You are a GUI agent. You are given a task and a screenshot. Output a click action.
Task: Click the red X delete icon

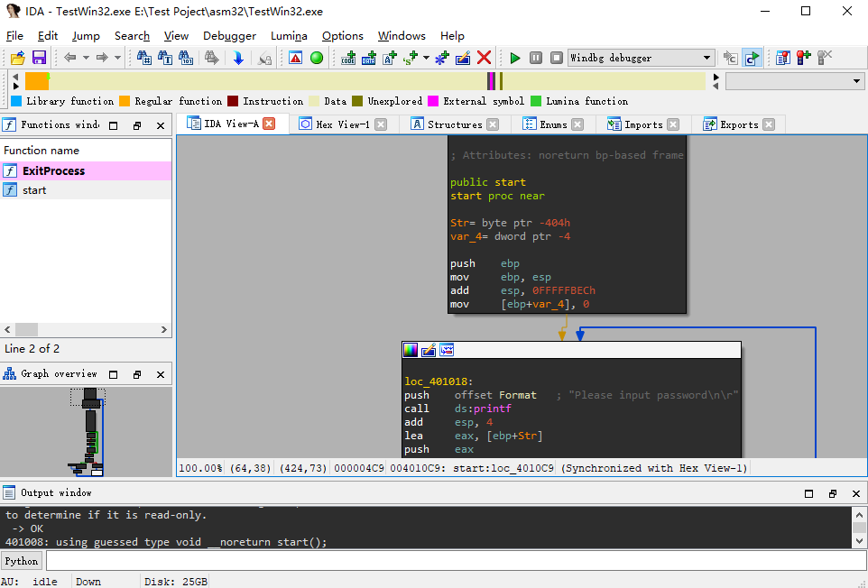pyautogui.click(x=484, y=58)
